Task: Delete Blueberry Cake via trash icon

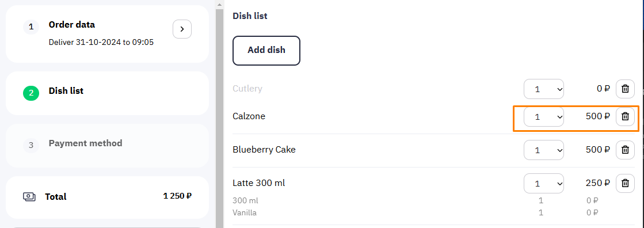Action: [x=625, y=150]
